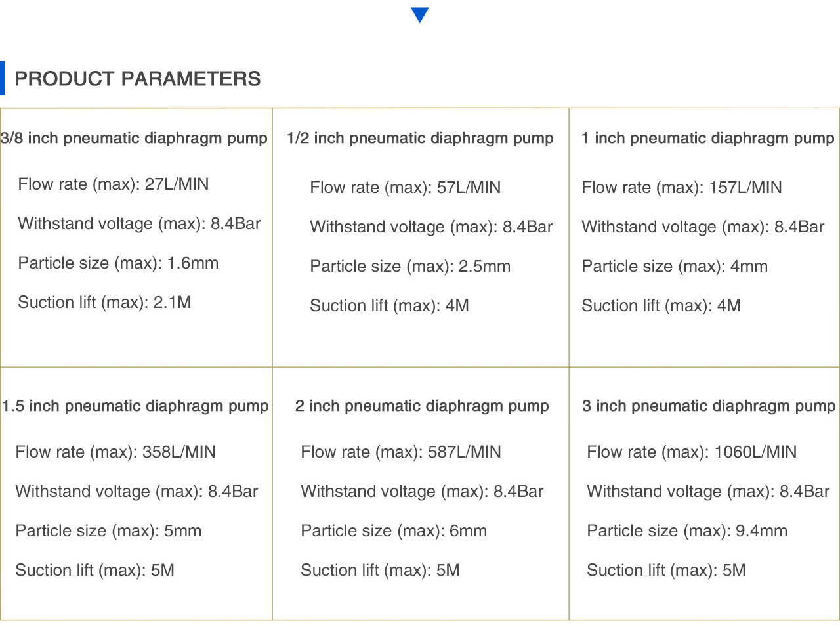Select the 1 inch pneumatic diaphragm pump title
The width and height of the screenshot is (840, 627).
[707, 139]
